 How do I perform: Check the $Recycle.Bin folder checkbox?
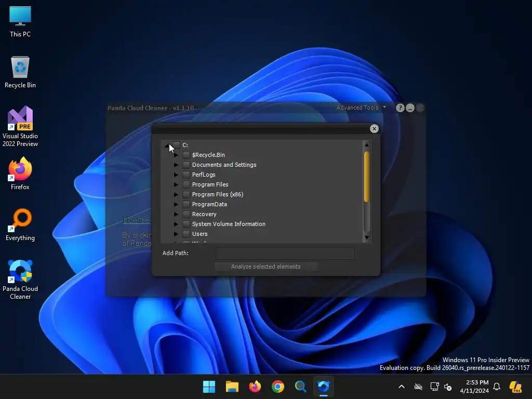pyautogui.click(x=186, y=155)
